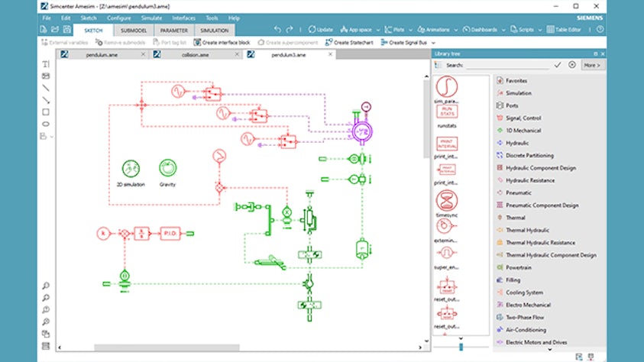Viewport: 644px width, 362px height.
Task: Click the New file icon
Action: click(44, 30)
